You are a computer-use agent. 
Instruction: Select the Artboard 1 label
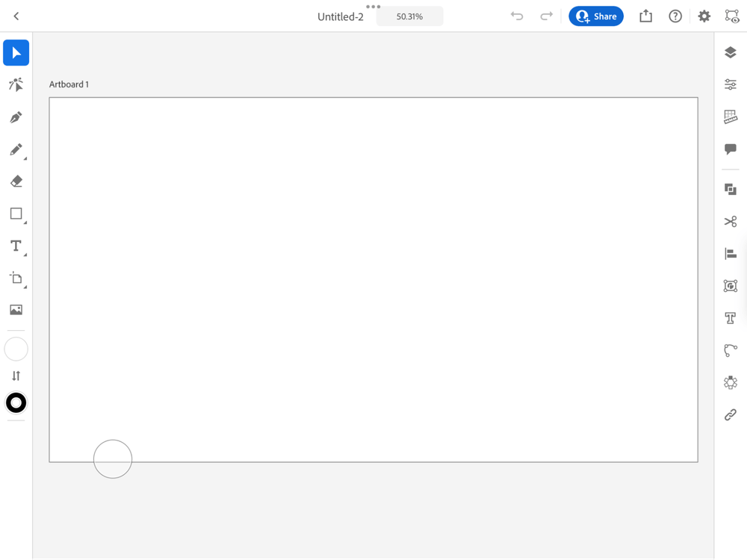pos(69,84)
